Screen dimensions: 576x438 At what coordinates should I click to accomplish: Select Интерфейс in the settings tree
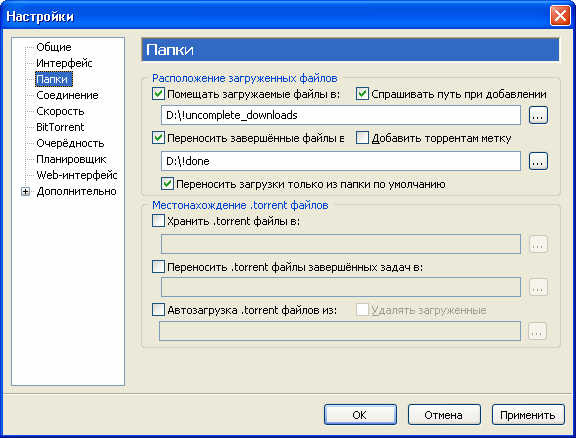pos(64,63)
